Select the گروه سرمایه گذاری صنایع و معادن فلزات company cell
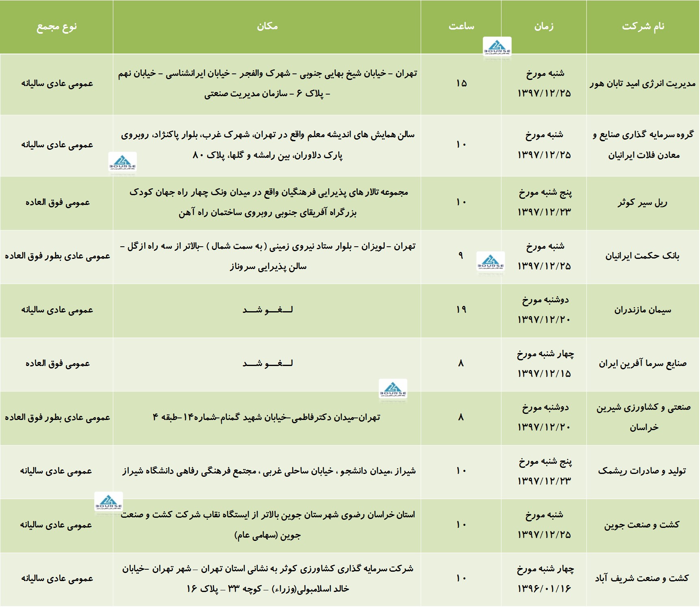The width and height of the screenshot is (700, 607). tap(643, 145)
